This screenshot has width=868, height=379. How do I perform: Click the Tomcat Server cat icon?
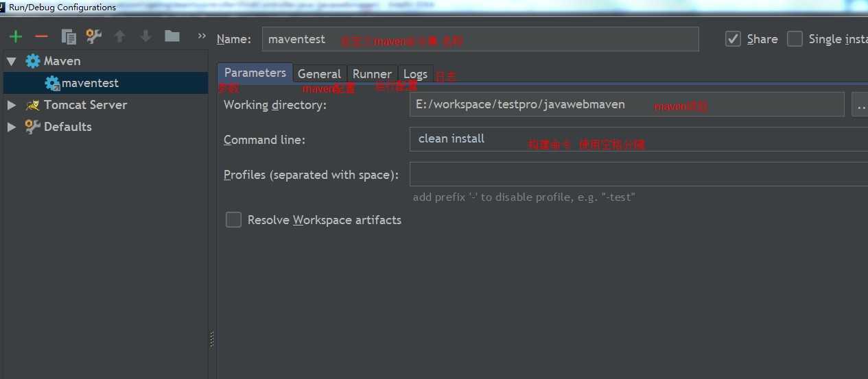click(33, 105)
